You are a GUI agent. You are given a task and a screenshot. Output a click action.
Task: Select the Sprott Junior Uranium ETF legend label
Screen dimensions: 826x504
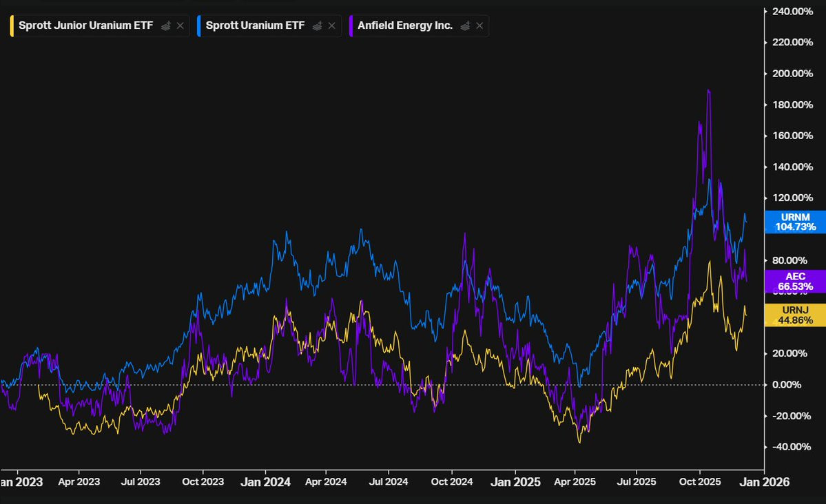(86, 25)
